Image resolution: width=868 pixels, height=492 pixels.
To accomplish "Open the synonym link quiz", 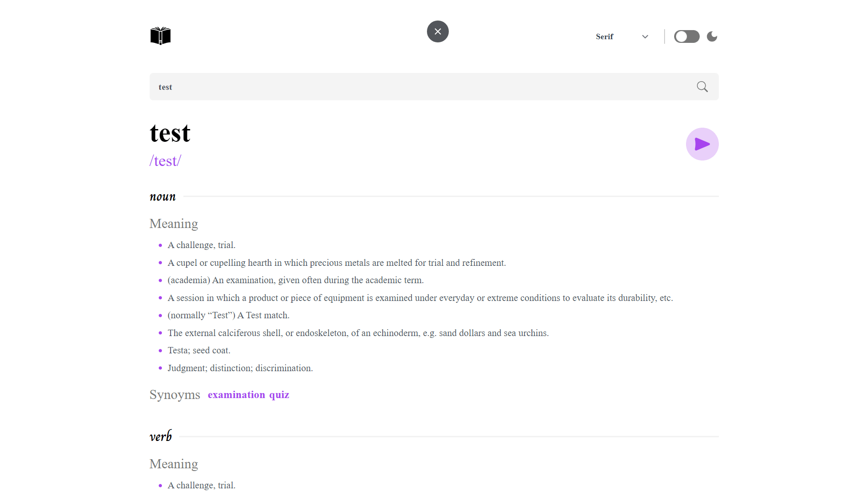I will coord(279,395).
